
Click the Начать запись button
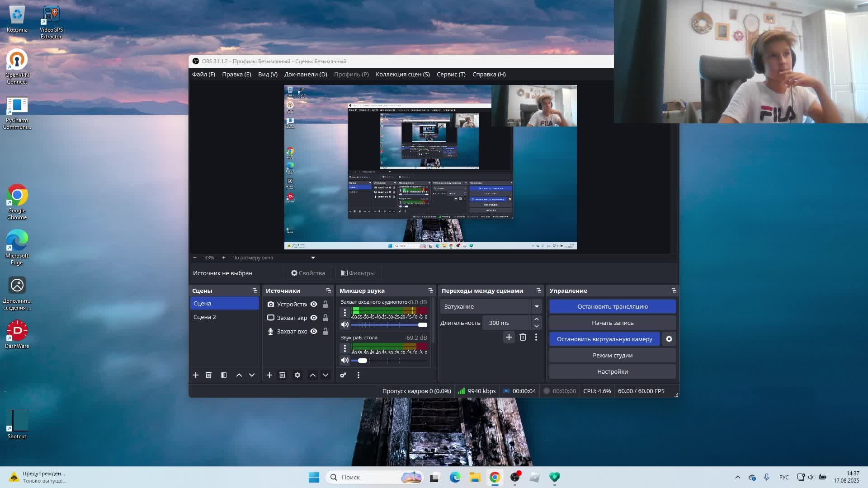(x=612, y=323)
